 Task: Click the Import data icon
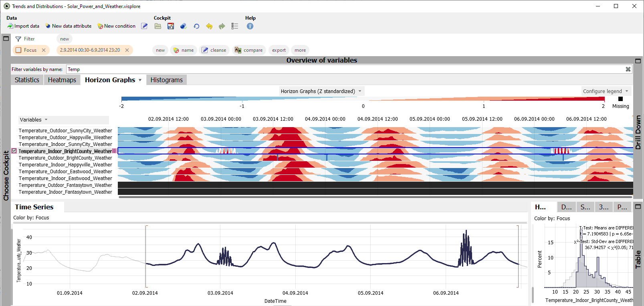pyautogui.click(x=10, y=26)
